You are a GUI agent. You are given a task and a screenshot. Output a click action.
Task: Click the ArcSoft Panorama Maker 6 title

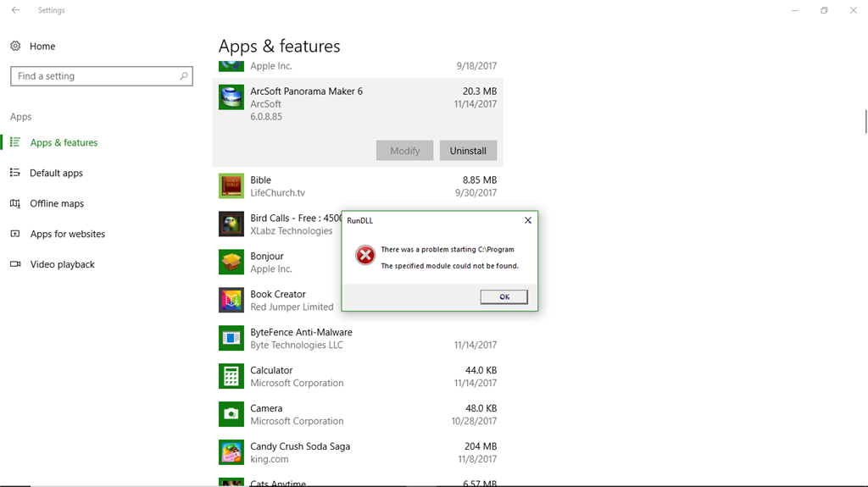(x=306, y=91)
